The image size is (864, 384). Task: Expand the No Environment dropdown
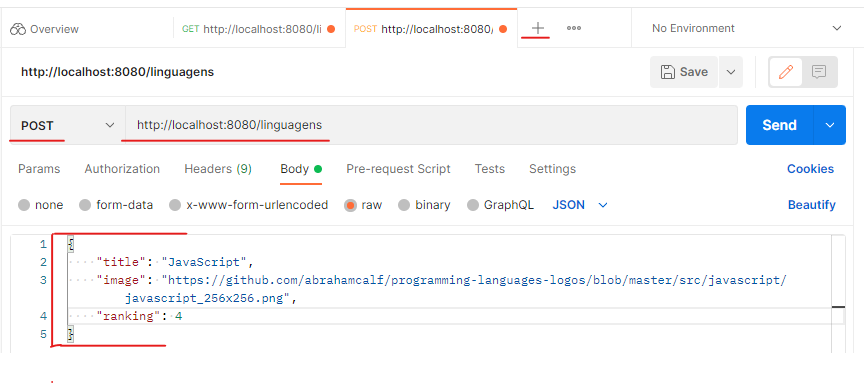point(747,28)
